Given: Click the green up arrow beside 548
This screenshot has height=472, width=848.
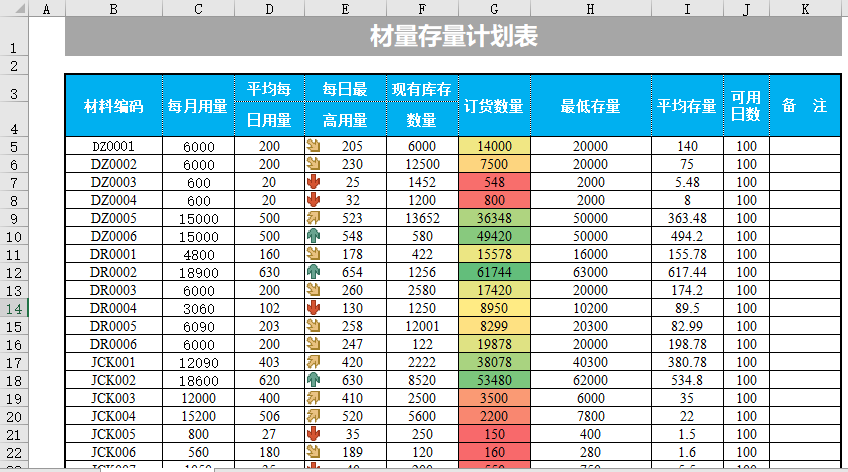Looking at the screenshot, I should (x=314, y=236).
